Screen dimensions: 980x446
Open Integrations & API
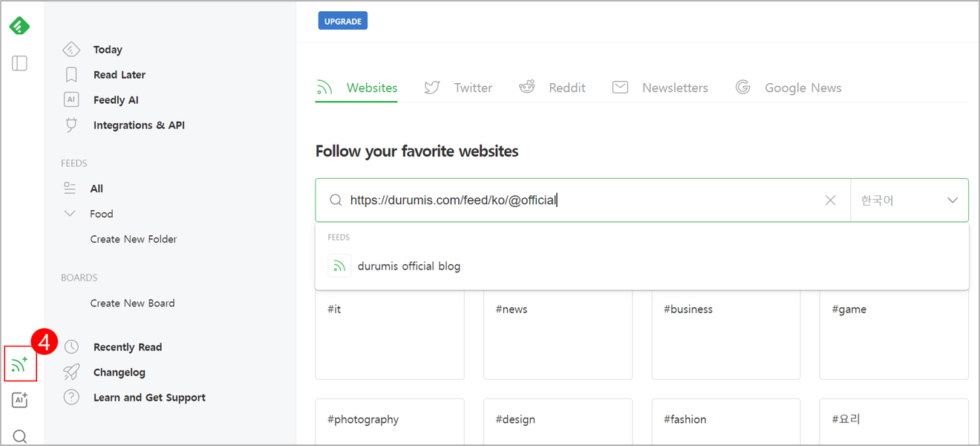pyautogui.click(x=139, y=125)
